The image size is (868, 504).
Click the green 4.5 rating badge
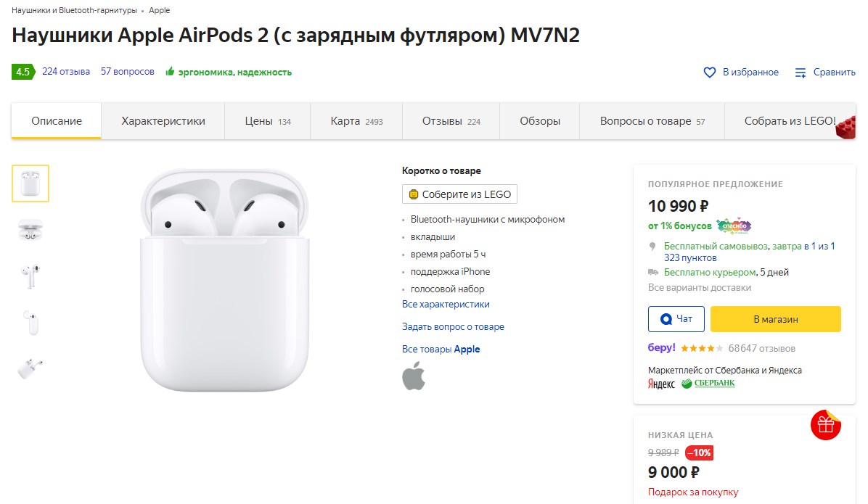click(x=22, y=72)
